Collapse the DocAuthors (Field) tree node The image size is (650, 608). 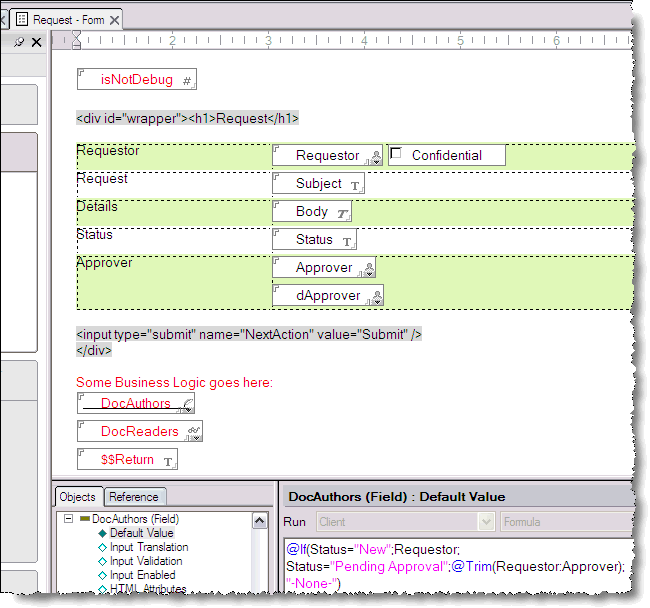[68, 519]
